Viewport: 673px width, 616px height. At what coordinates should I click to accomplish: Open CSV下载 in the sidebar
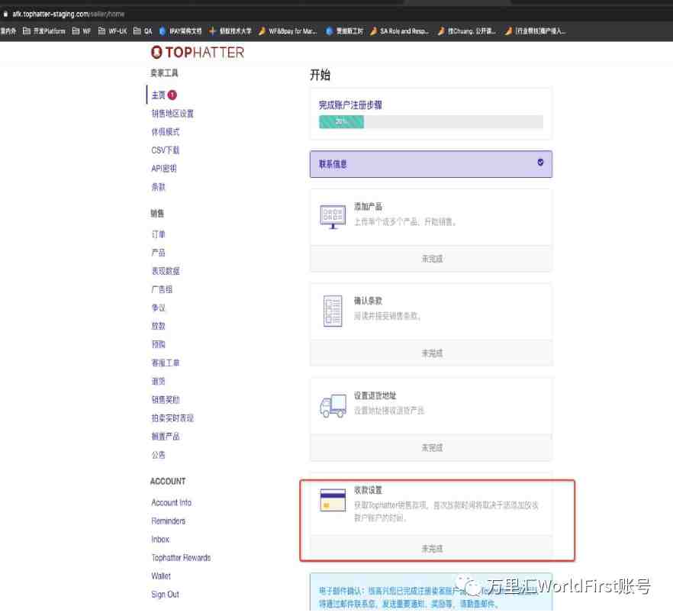click(166, 150)
